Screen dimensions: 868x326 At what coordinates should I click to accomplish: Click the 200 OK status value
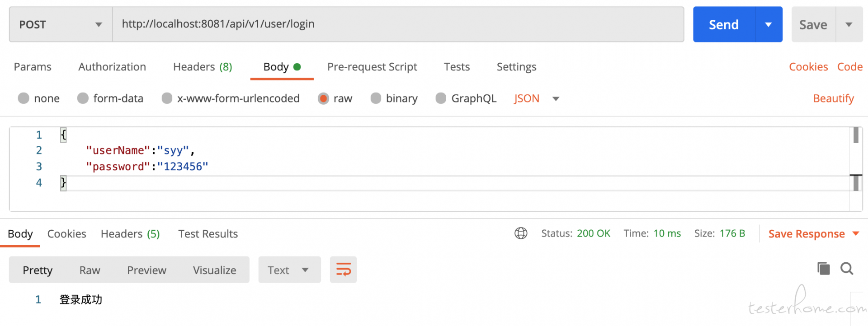point(594,233)
